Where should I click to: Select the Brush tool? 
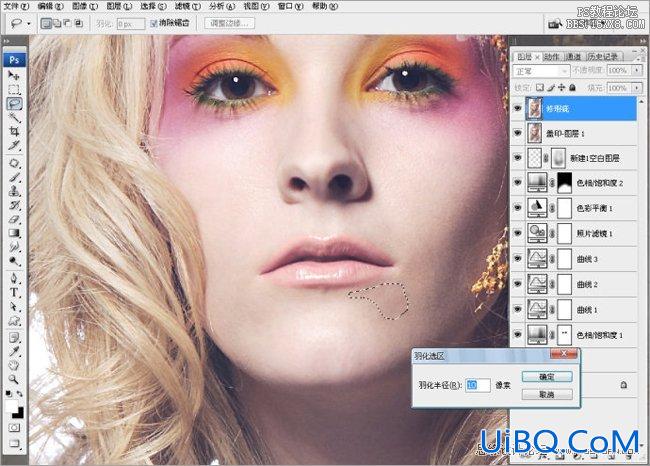click(14, 177)
